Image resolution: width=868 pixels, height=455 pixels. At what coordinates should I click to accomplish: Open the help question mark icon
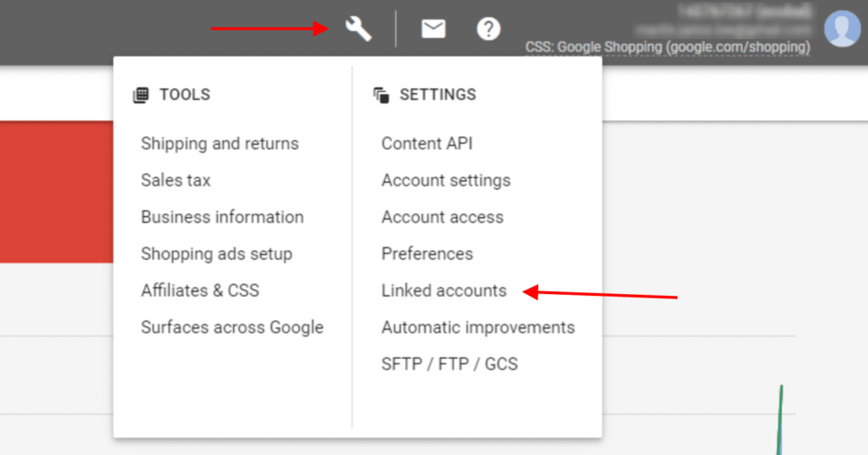488,29
